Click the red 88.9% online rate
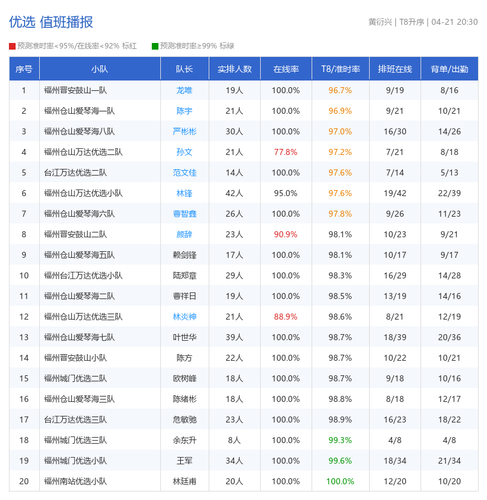The height and width of the screenshot is (500, 487). point(286,317)
